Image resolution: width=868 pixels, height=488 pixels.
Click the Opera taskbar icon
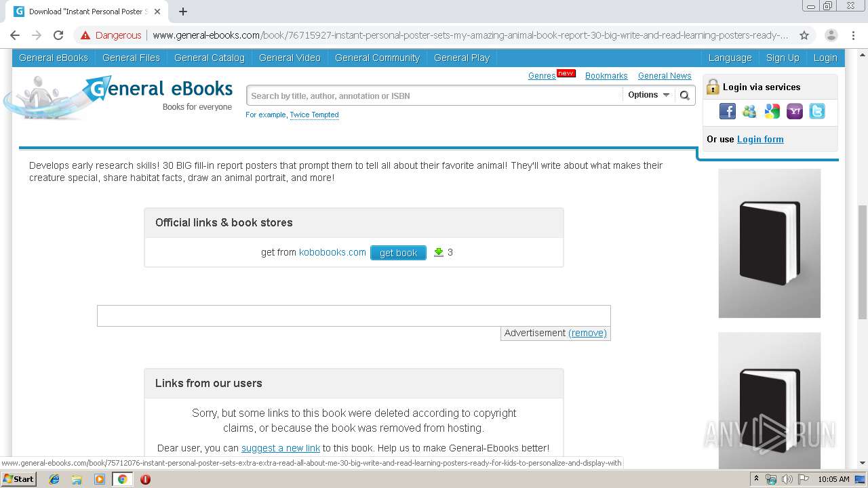145,479
